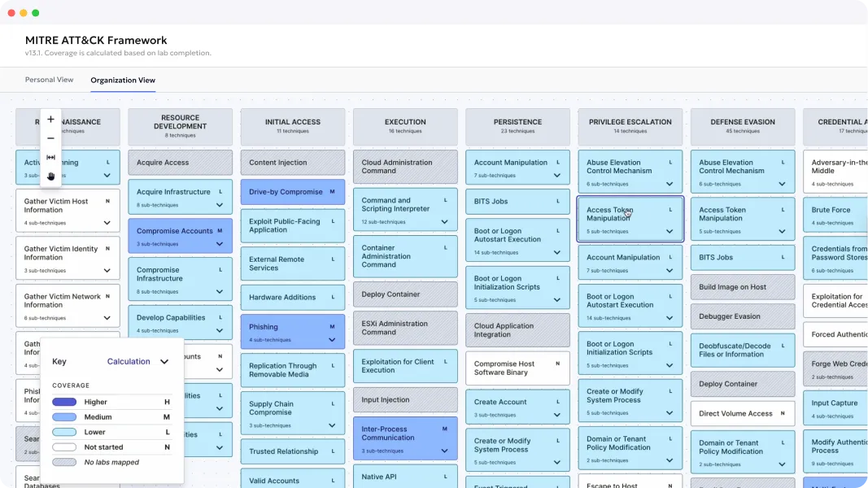
Task: Click the No labs mapped swatch
Action: [x=64, y=462]
